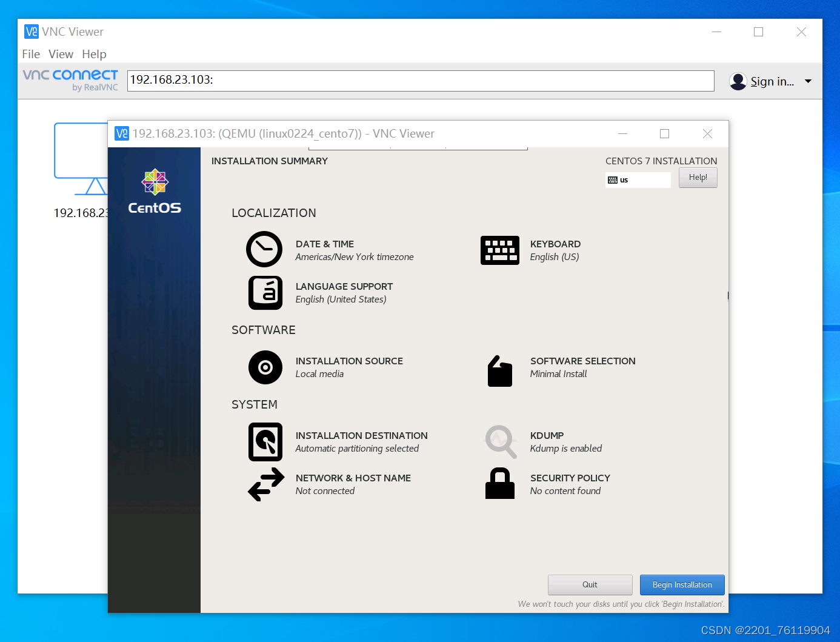The image size is (840, 642).
Task: Click the Sign in user avatar icon
Action: coord(738,81)
